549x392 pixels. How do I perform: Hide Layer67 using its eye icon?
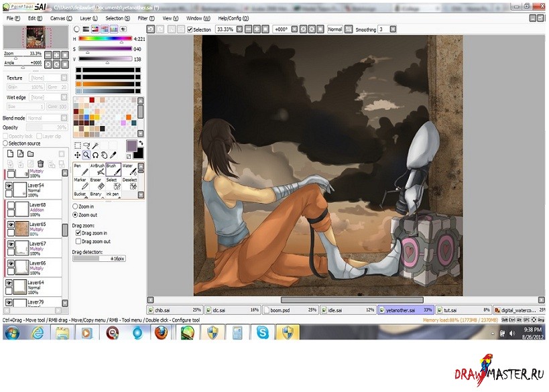point(11,244)
